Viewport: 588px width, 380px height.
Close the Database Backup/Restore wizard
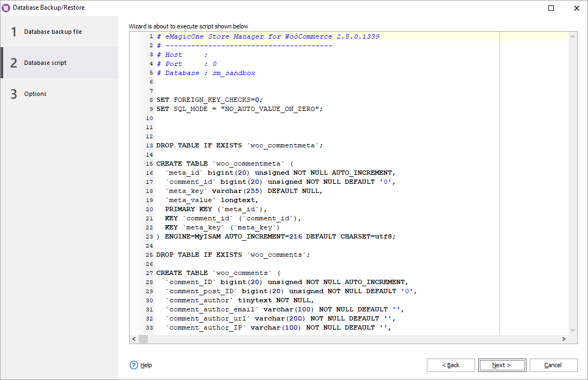pyautogui.click(x=576, y=8)
